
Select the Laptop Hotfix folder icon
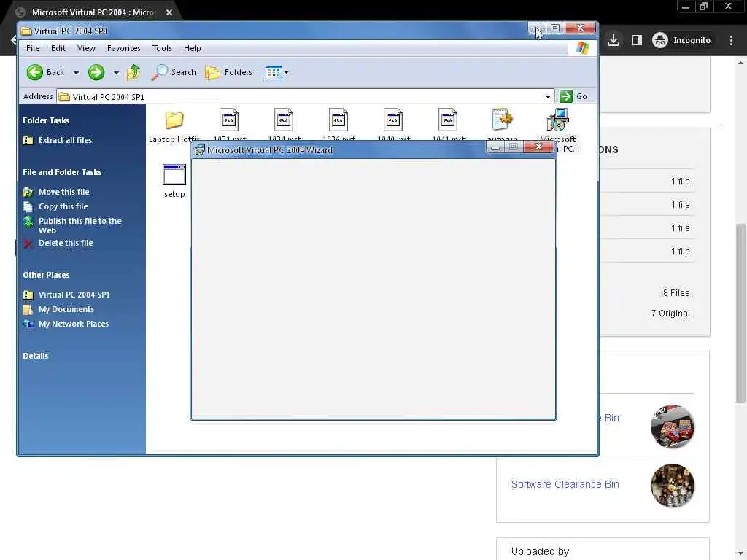tap(174, 120)
